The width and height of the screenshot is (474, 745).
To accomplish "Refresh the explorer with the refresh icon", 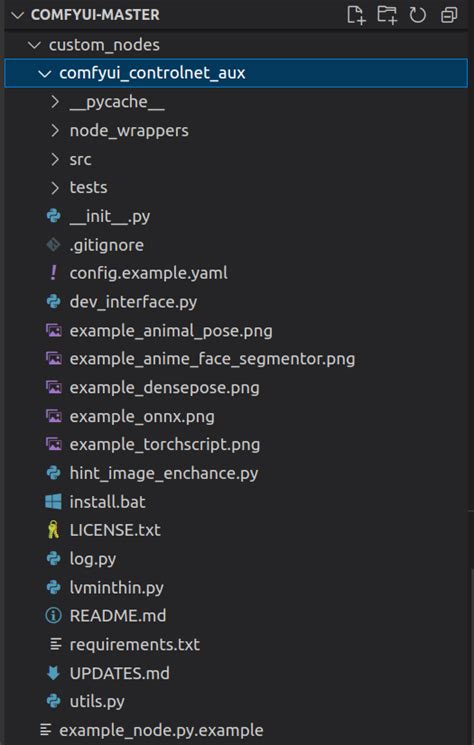I will pyautogui.click(x=418, y=15).
